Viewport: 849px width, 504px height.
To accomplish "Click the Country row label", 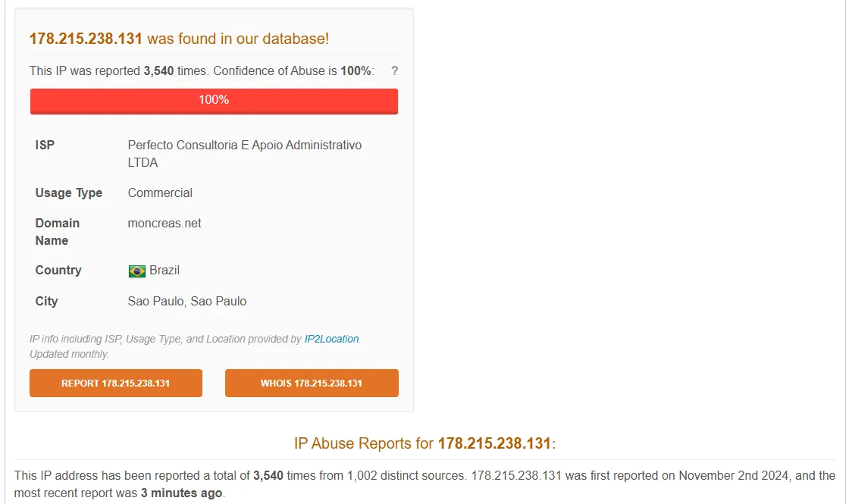I will pyautogui.click(x=58, y=271).
